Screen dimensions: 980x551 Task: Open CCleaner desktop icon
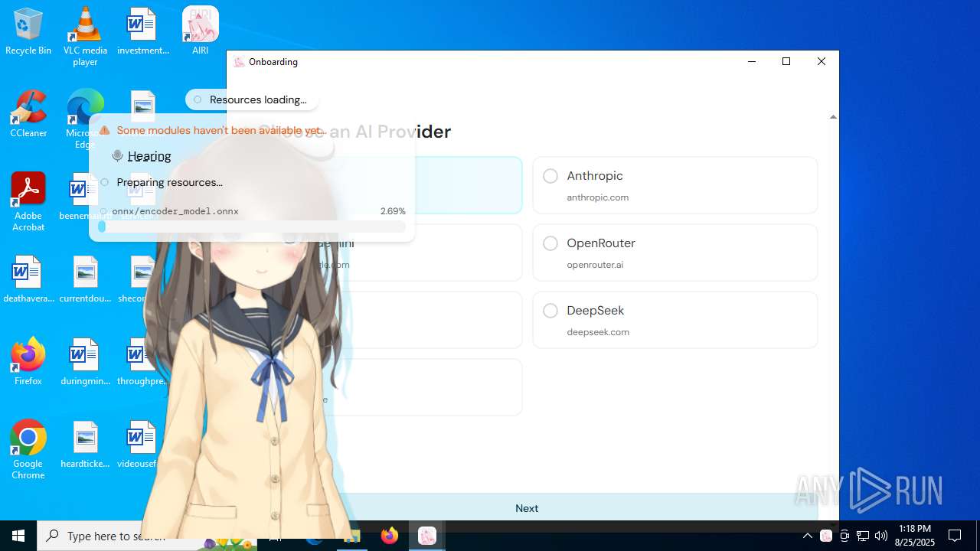click(x=28, y=115)
